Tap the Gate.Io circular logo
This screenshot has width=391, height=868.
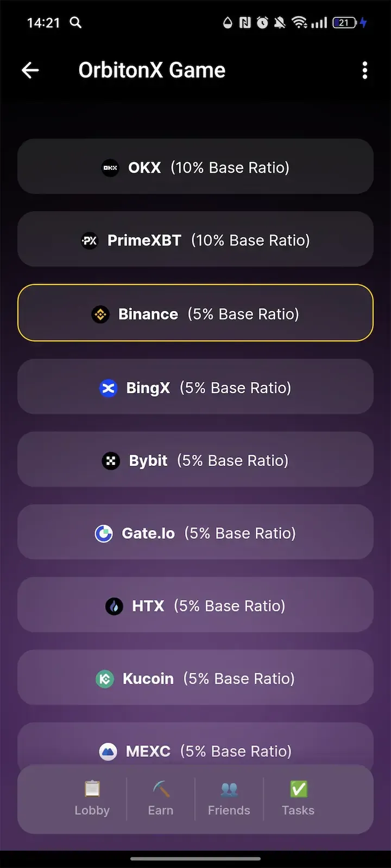click(104, 533)
